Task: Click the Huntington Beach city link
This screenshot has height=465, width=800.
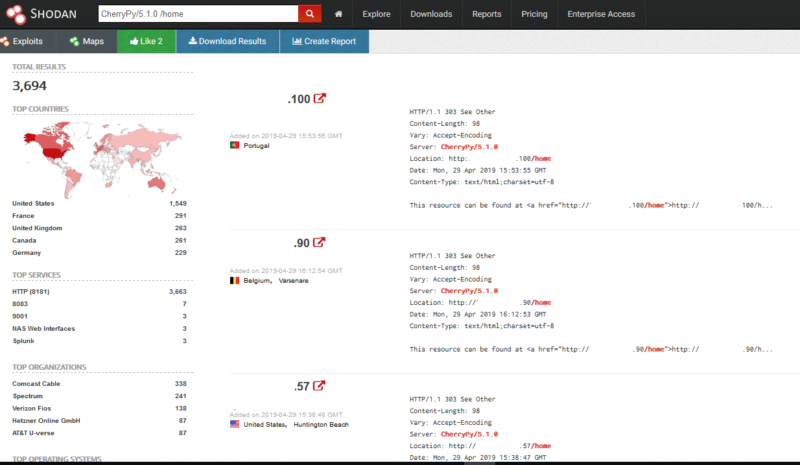Action: [321, 424]
